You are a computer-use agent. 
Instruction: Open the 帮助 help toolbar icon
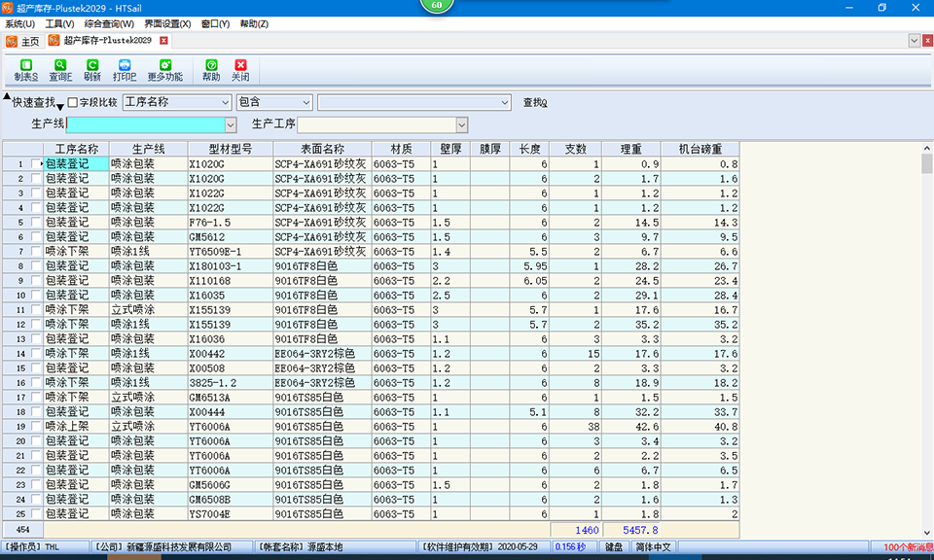pos(211,70)
